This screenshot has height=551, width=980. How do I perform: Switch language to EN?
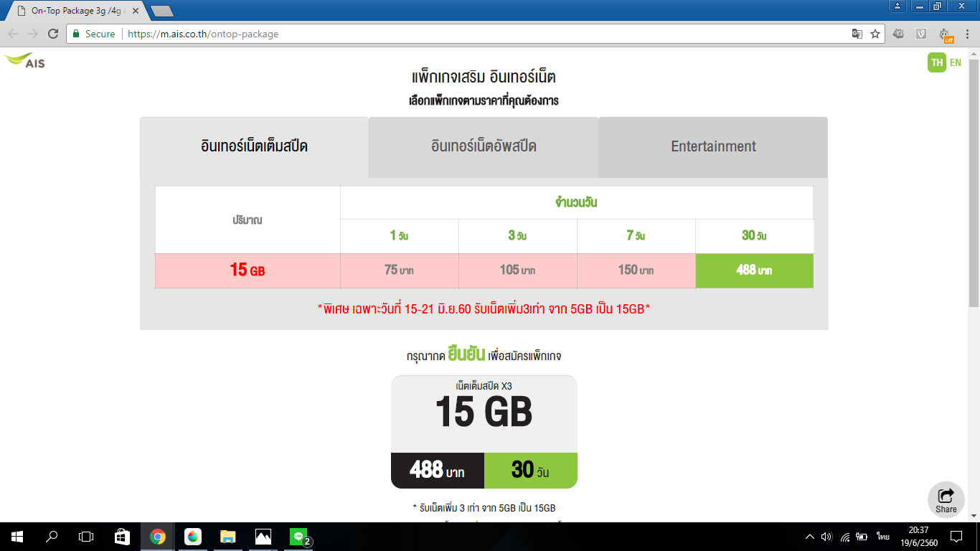coord(956,62)
